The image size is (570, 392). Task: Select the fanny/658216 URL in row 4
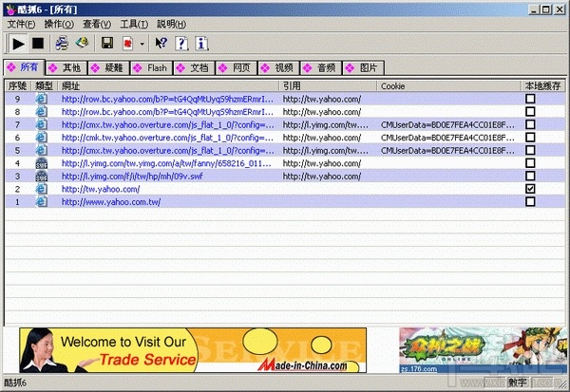click(166, 163)
